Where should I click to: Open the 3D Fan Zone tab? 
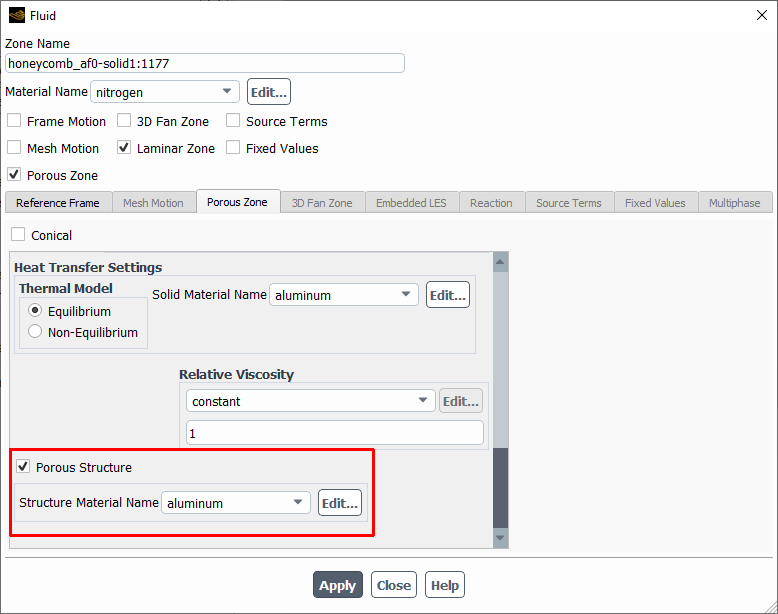(322, 203)
